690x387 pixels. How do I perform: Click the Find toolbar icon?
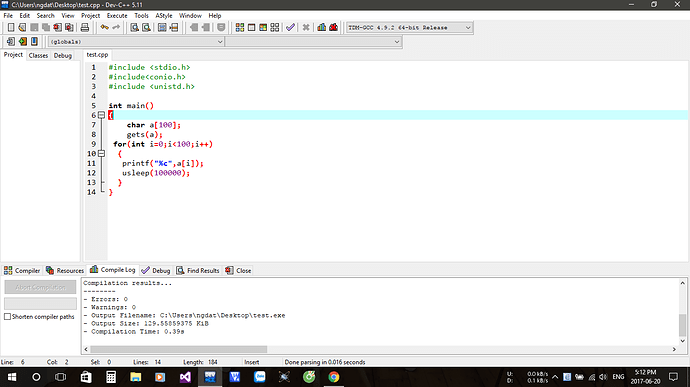135,27
